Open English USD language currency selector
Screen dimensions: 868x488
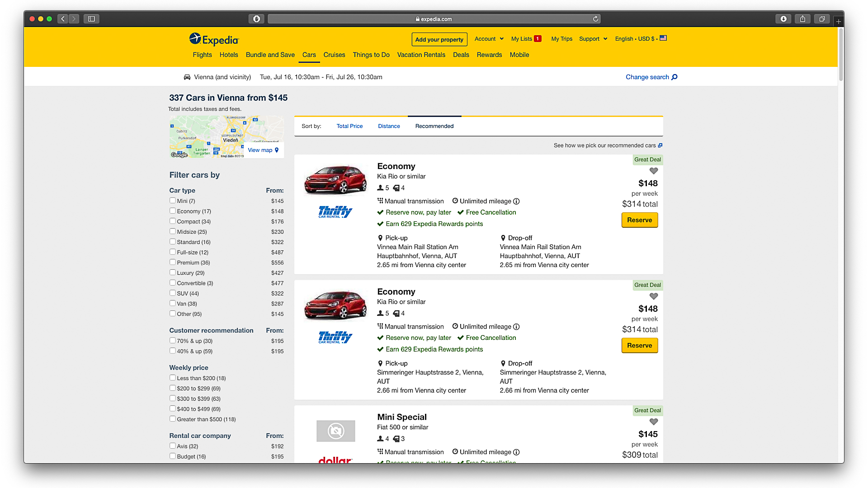point(641,39)
